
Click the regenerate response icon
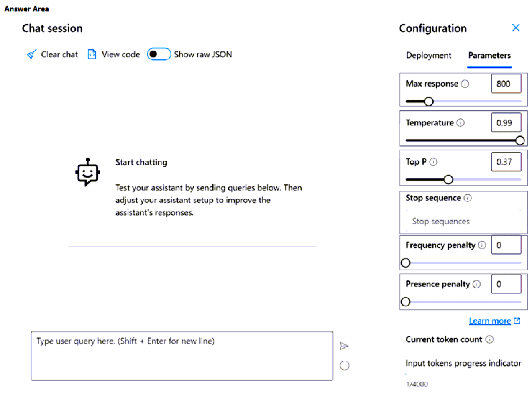click(x=344, y=365)
